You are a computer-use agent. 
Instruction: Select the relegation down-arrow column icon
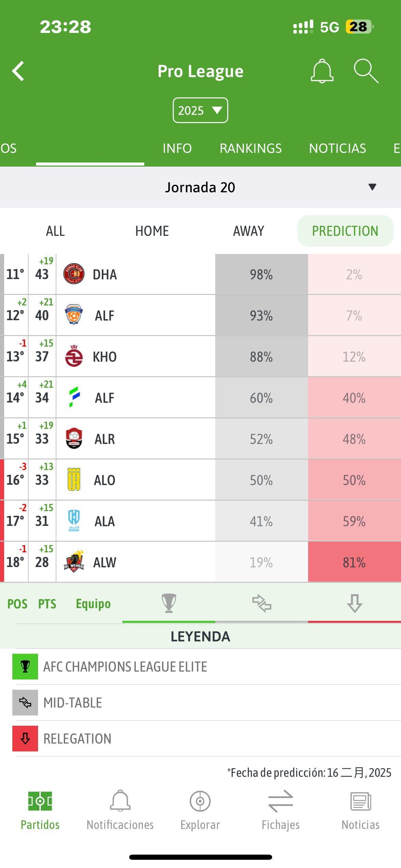tap(354, 603)
